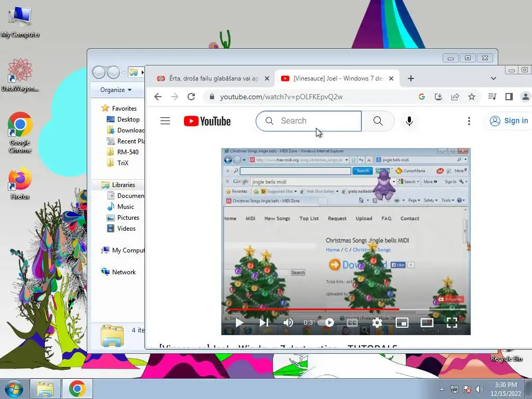Seek on the red video progress bar
The height and width of the screenshot is (399, 532).
[x=313, y=310]
